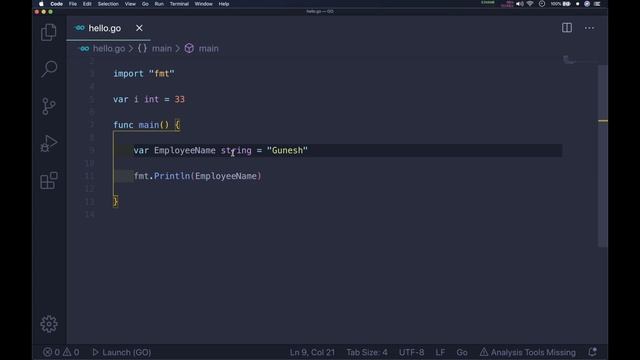Open the Window menu
This screenshot has height=360, width=640.
pyautogui.click(x=203, y=4)
